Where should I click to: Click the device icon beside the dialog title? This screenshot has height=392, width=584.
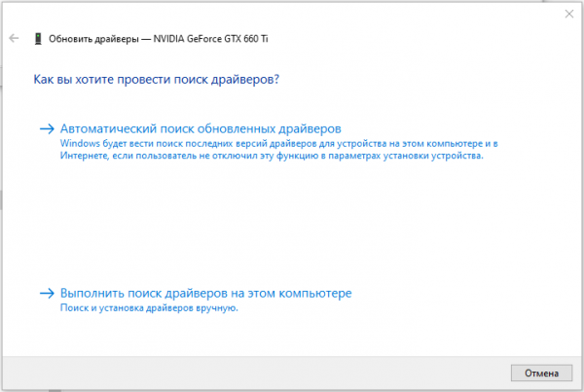(38, 39)
